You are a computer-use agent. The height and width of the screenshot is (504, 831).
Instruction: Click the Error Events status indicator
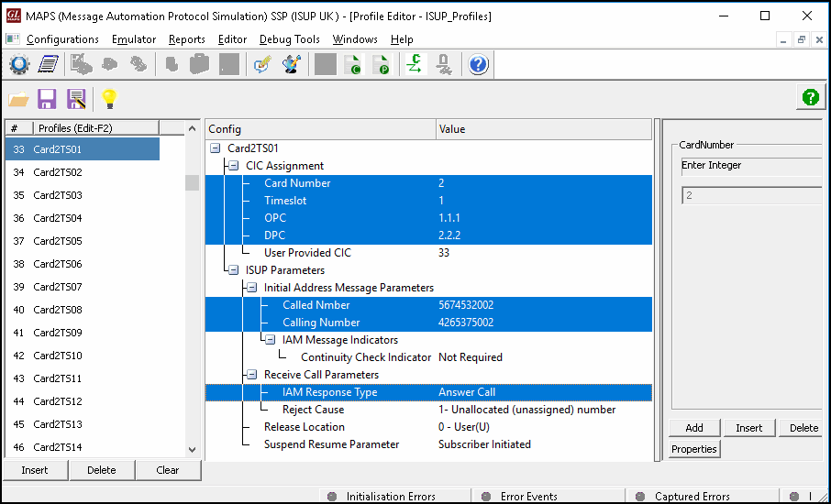[x=522, y=497]
